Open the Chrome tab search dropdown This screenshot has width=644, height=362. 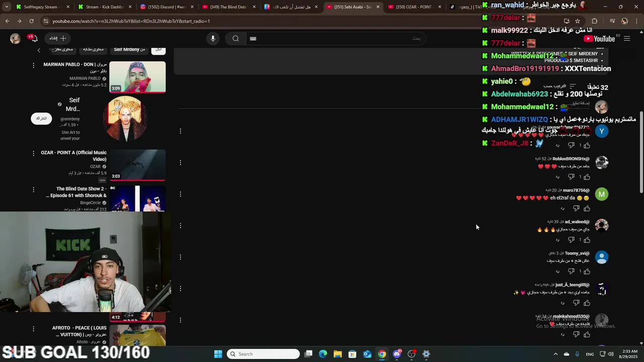pos(7,7)
